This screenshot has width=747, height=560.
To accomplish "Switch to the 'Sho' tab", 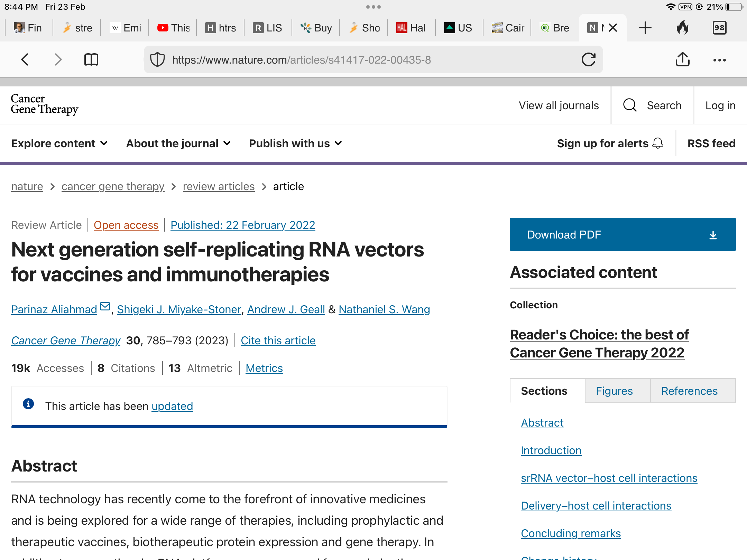I will (364, 28).
